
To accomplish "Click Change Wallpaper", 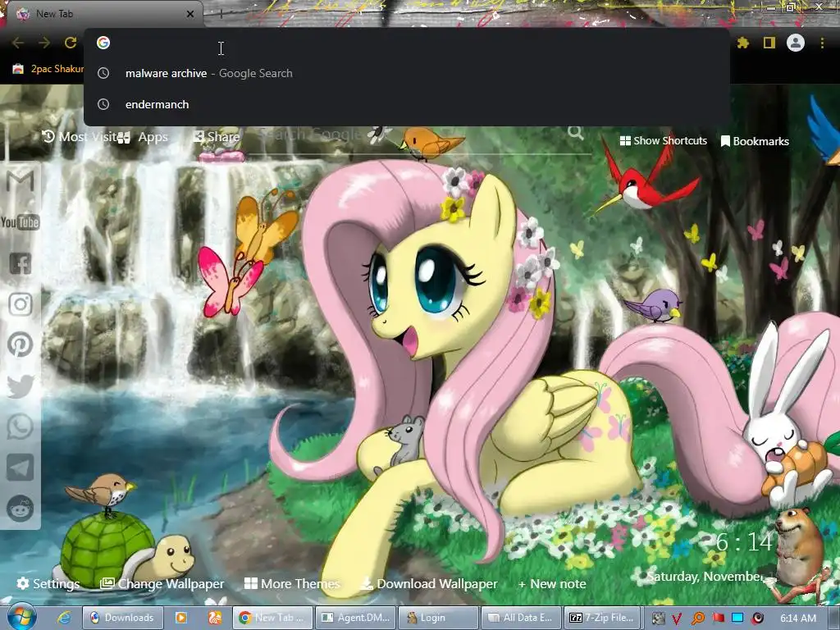I will tap(162, 583).
